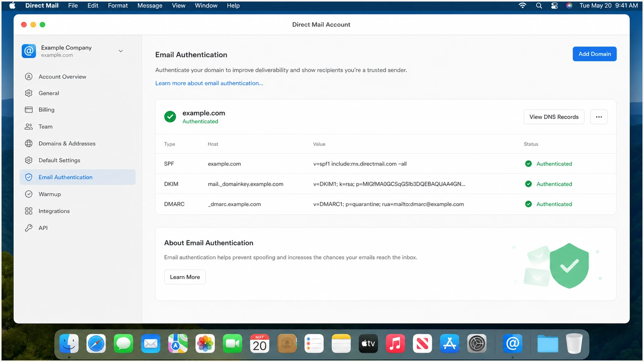Open Music app from the dock
644x362 pixels.
click(x=395, y=344)
